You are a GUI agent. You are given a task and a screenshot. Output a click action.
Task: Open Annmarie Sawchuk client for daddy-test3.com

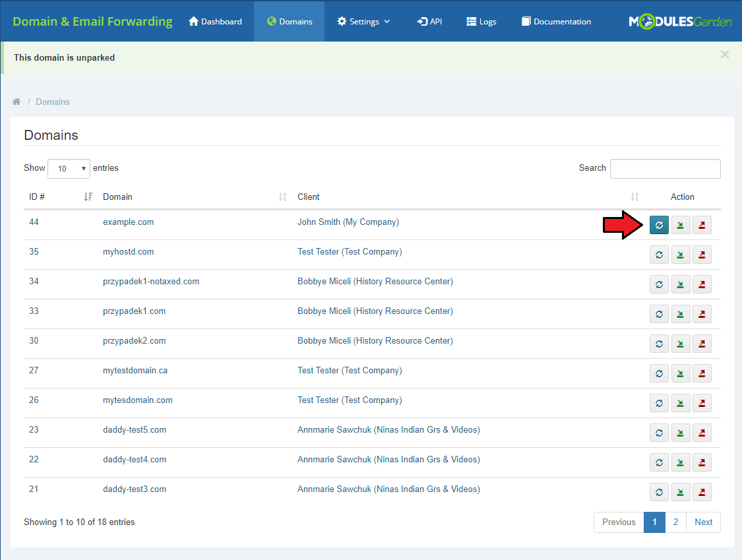coord(388,489)
